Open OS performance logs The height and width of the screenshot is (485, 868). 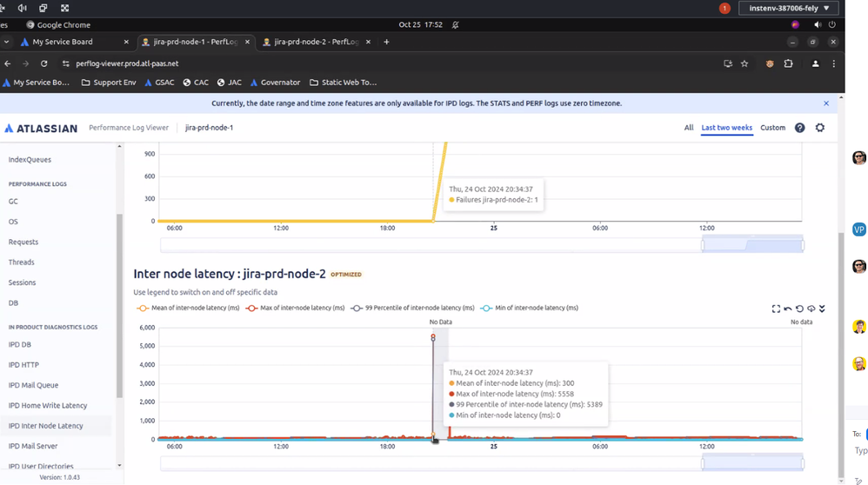click(x=13, y=222)
